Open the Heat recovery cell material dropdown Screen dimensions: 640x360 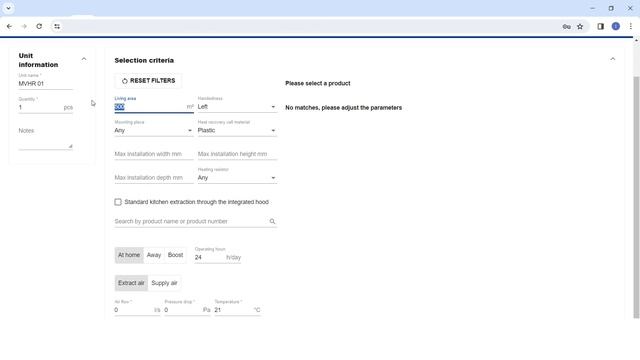(x=237, y=131)
